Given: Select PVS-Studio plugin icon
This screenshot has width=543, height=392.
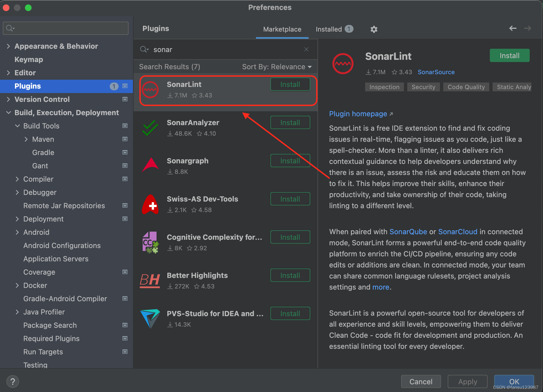Looking at the screenshot, I should (150, 318).
